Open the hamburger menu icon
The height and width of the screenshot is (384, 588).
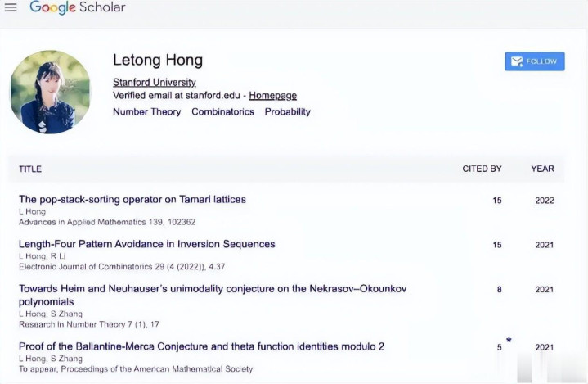[11, 7]
